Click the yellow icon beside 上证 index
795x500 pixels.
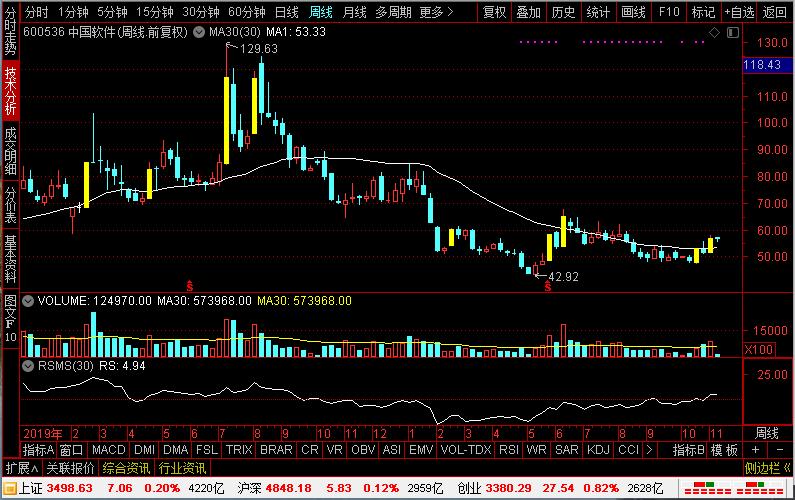[10, 487]
